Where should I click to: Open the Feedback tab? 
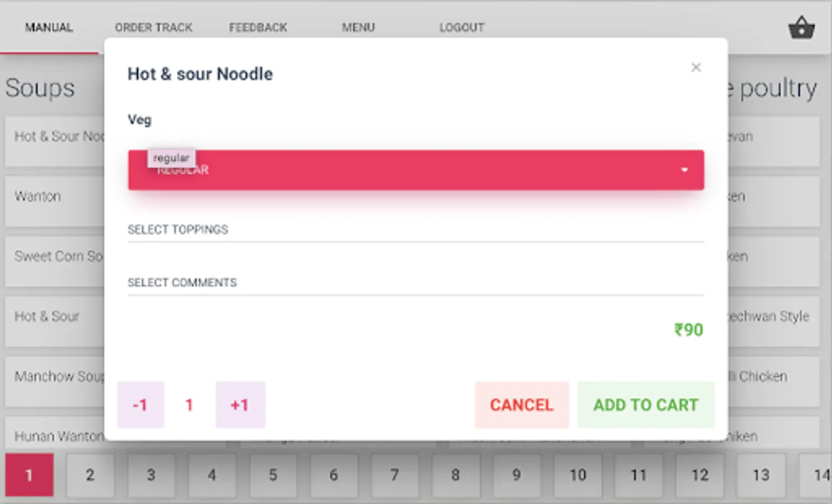tap(258, 27)
